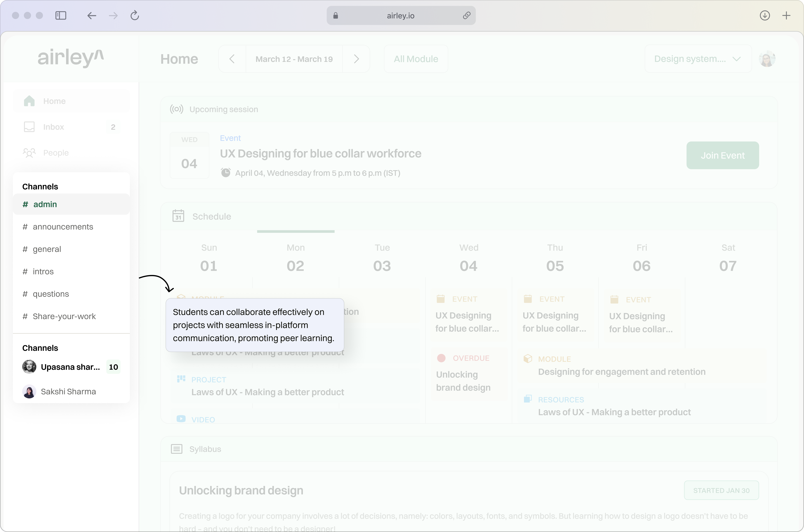804x532 pixels.
Task: Select Wed 04 in the schedule
Action: coord(469,258)
